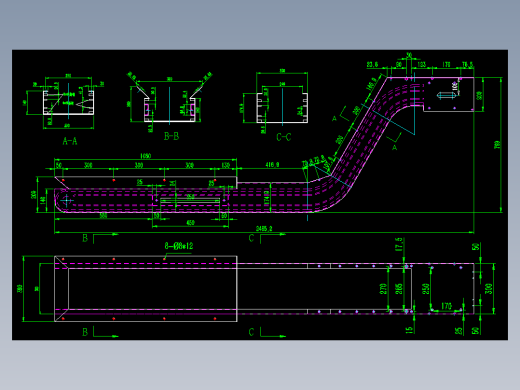Image resolution: width=520 pixels, height=390 pixels.
Task: Select the 250 vertical dimension text
Action: tap(426, 289)
